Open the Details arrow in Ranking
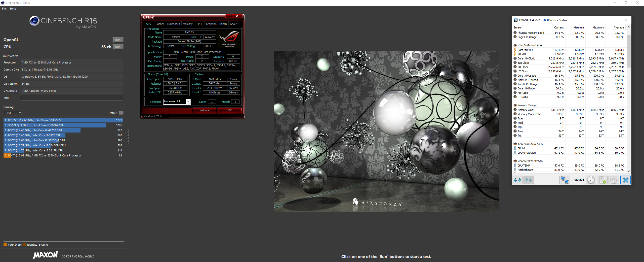Image resolution: width=644 pixels, height=262 pixels. click(x=121, y=113)
